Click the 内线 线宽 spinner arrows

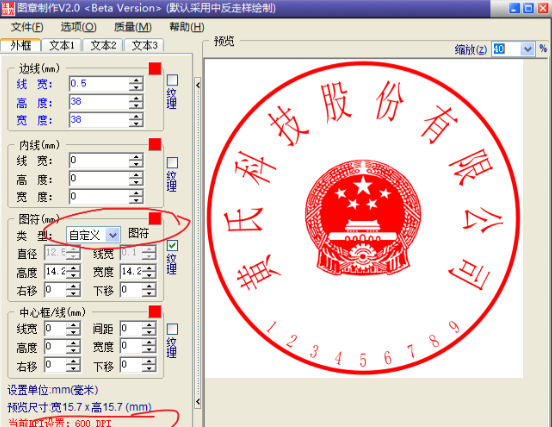(136, 161)
